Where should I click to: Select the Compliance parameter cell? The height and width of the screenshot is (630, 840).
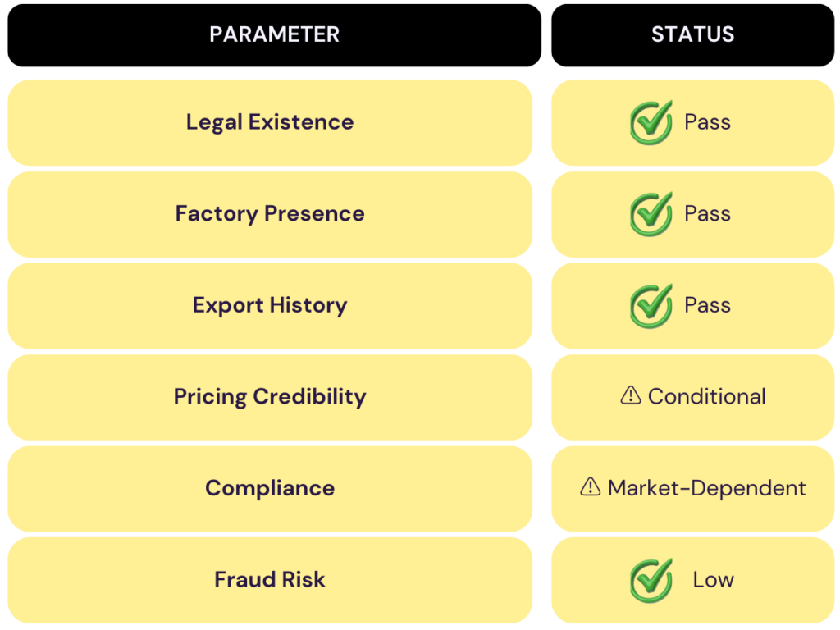[x=270, y=489]
